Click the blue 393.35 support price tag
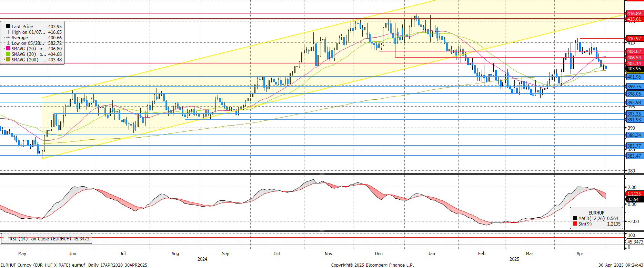Screen dimensions: 644x268 (x=634, y=114)
